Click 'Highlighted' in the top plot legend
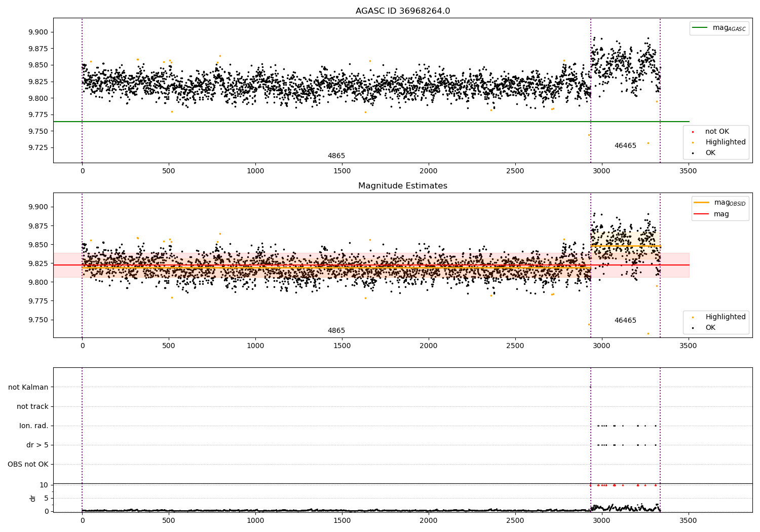The width and height of the screenshot is (760, 532). click(x=719, y=142)
